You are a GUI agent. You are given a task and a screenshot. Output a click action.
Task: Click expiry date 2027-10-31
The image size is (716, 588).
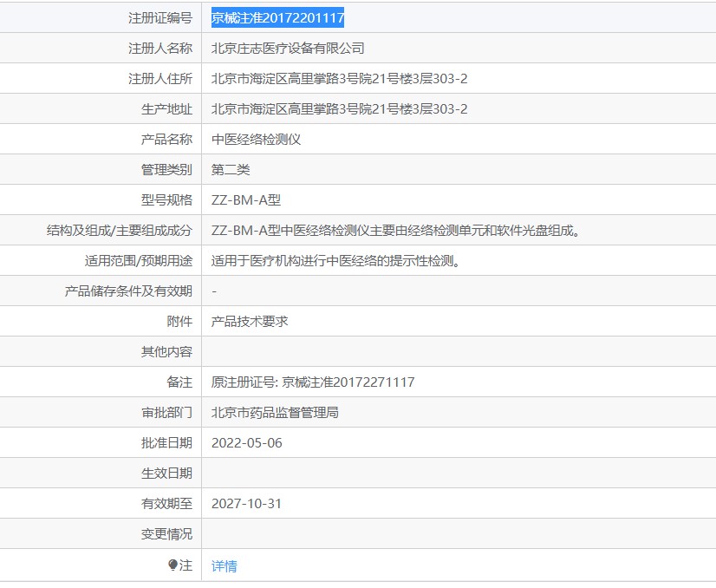pyautogui.click(x=246, y=504)
